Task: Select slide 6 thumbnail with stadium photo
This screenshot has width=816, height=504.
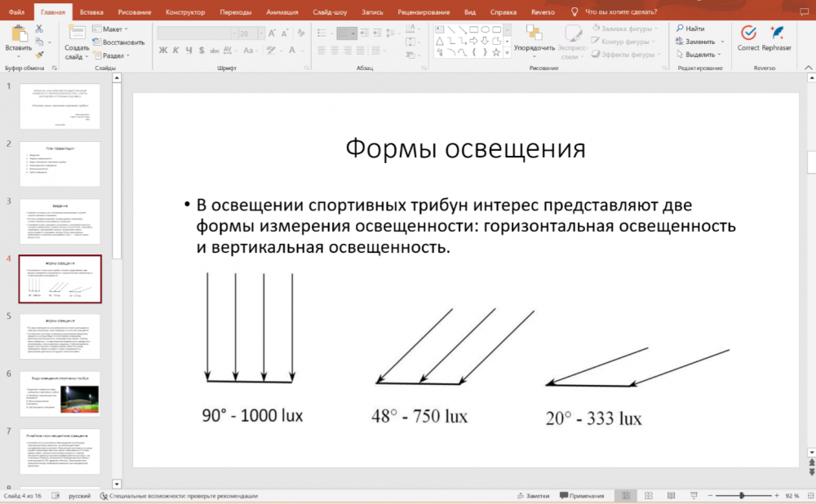Action: point(60,394)
